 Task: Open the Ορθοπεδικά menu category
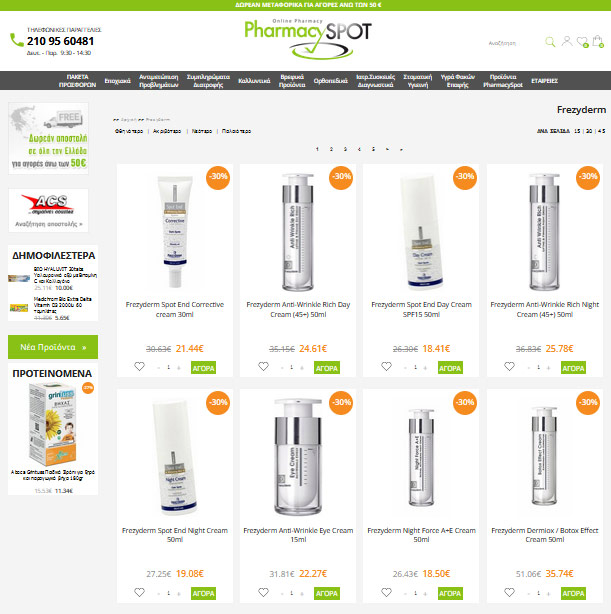point(331,81)
